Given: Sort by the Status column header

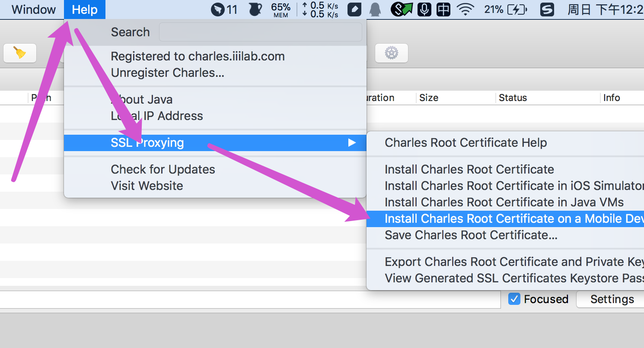Looking at the screenshot, I should click(548, 98).
